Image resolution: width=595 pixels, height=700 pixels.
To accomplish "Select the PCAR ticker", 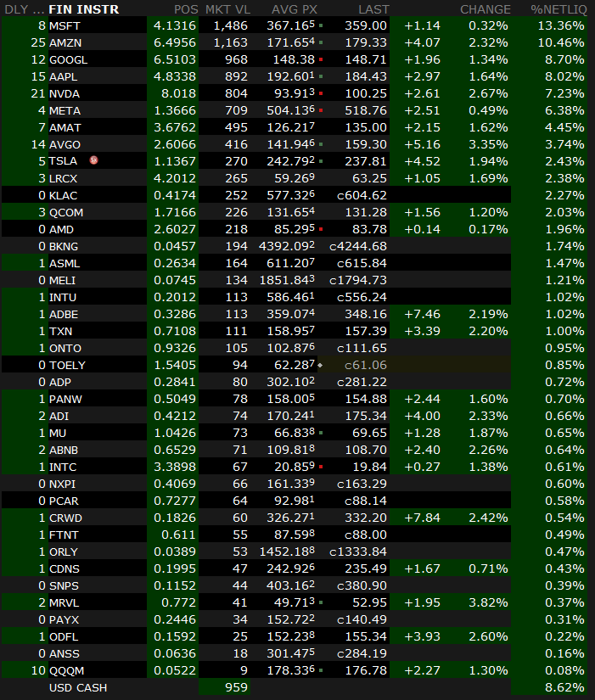I will point(64,501).
